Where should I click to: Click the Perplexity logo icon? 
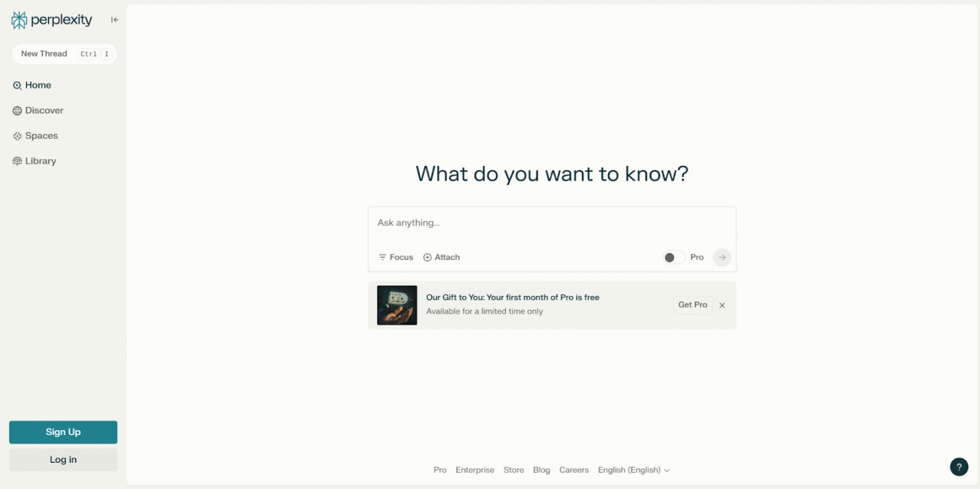[x=19, y=20]
